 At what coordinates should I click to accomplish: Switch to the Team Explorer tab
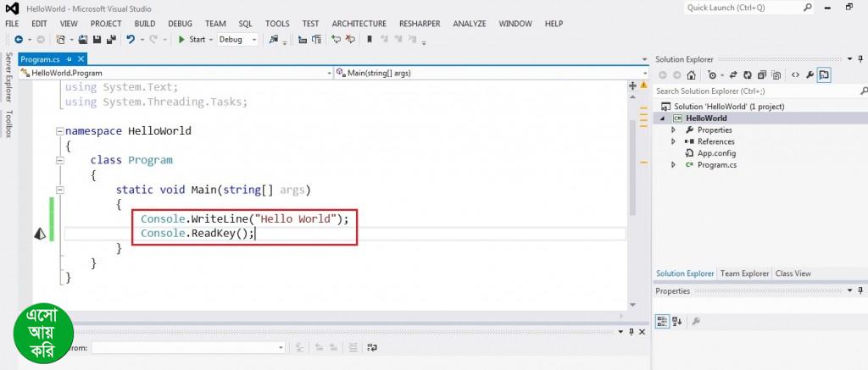pyautogui.click(x=744, y=273)
